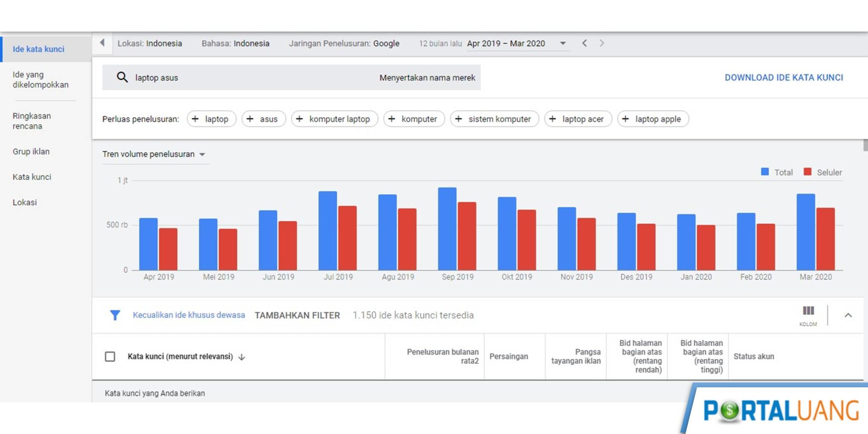This screenshot has width=868, height=434.
Task: Go to previous date range with left chevron
Action: [x=584, y=43]
